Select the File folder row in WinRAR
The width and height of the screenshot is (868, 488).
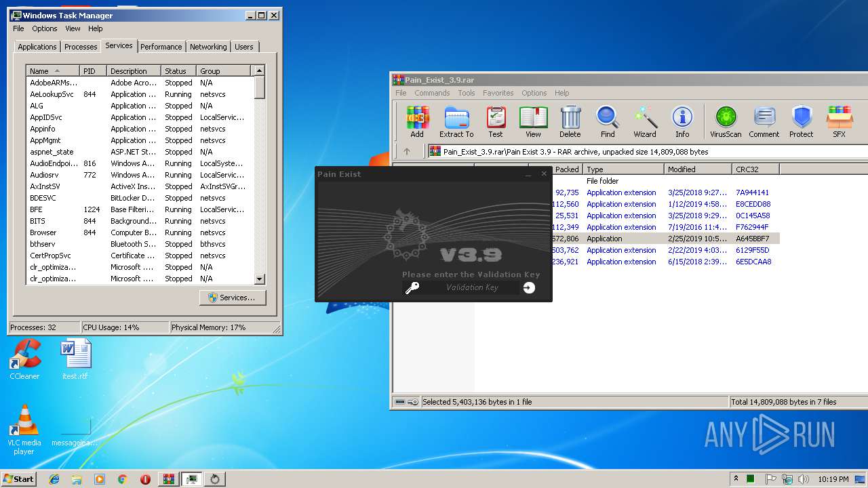pyautogui.click(x=603, y=181)
